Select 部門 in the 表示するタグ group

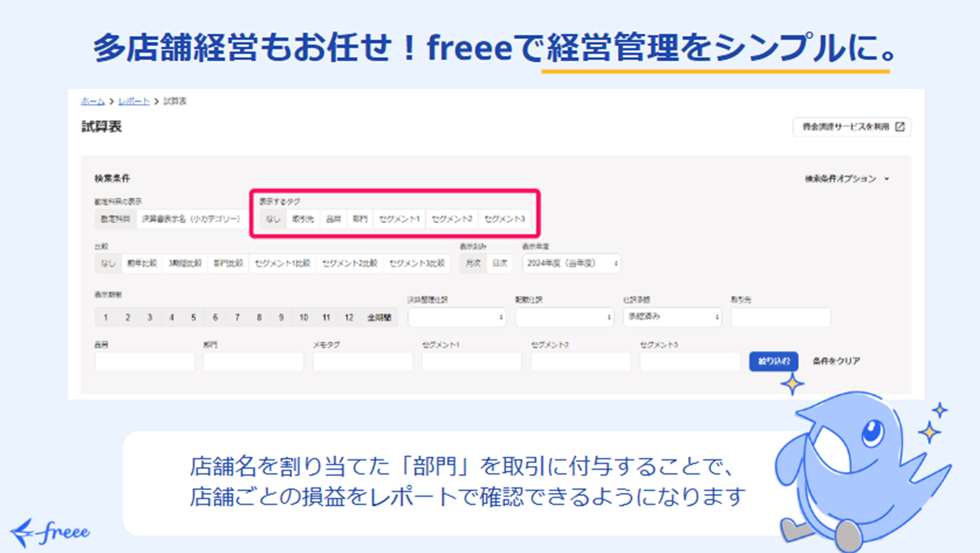point(360,219)
